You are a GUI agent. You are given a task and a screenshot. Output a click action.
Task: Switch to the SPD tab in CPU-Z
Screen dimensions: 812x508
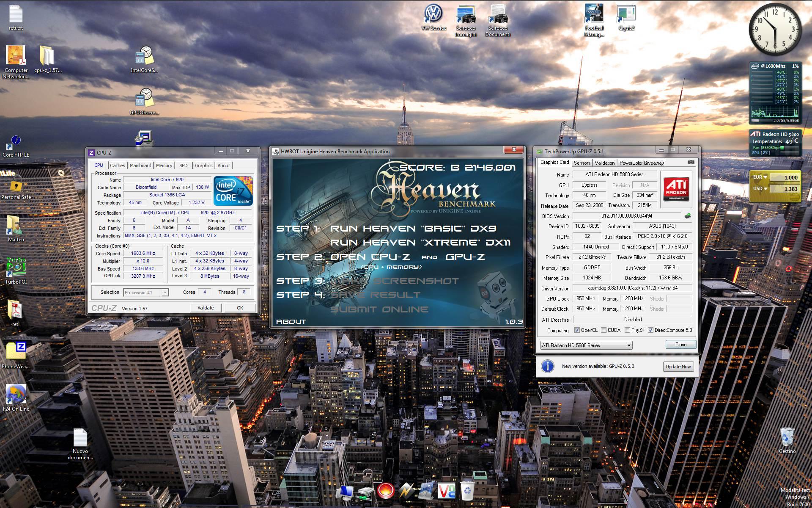[183, 166]
